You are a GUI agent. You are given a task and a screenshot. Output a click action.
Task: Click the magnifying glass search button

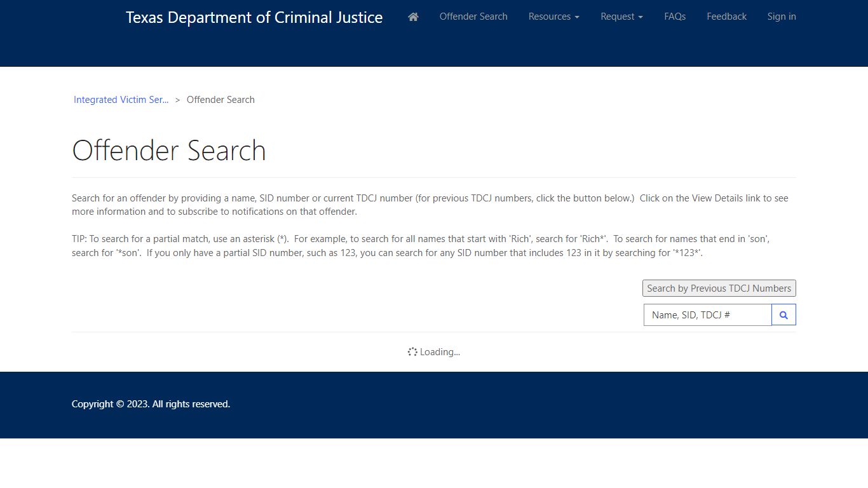[783, 315]
